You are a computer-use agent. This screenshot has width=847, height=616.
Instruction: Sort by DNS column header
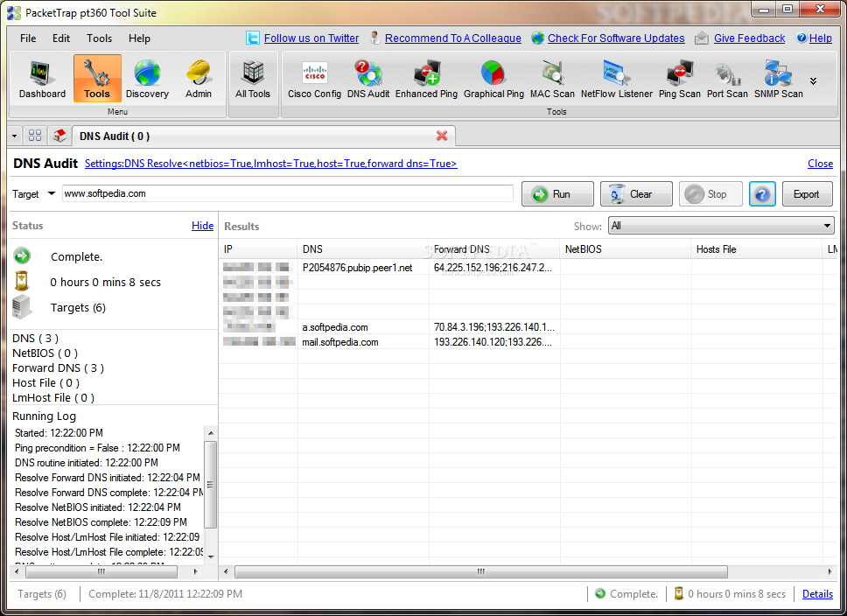pyautogui.click(x=362, y=249)
